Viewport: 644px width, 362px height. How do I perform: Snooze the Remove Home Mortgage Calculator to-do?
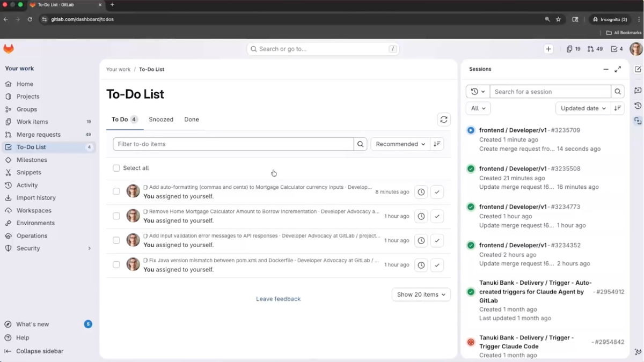pyautogui.click(x=421, y=216)
